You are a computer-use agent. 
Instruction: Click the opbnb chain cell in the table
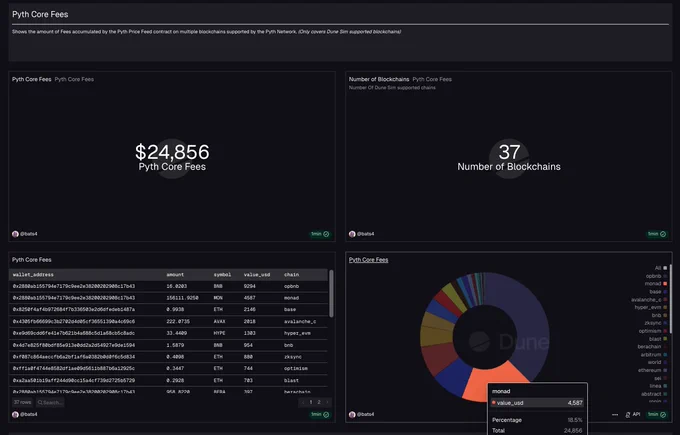291,286
